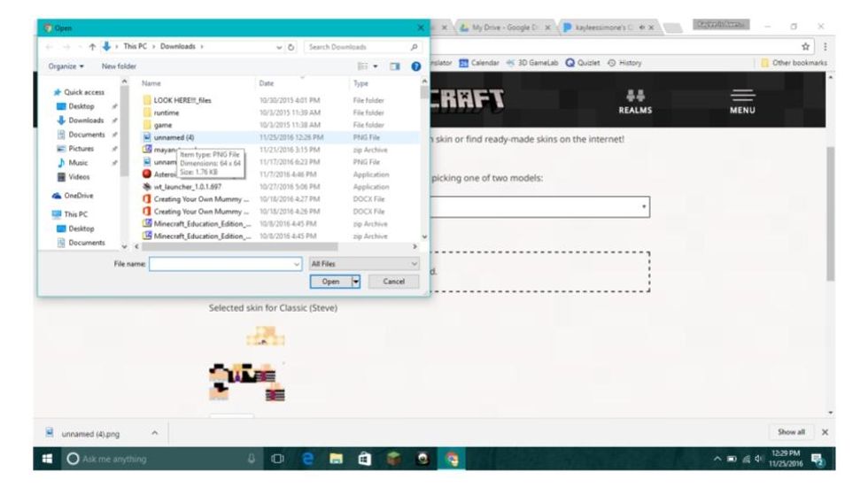Open Task View on the taskbar
Viewport: 868px width, 488px height.
click(277, 459)
